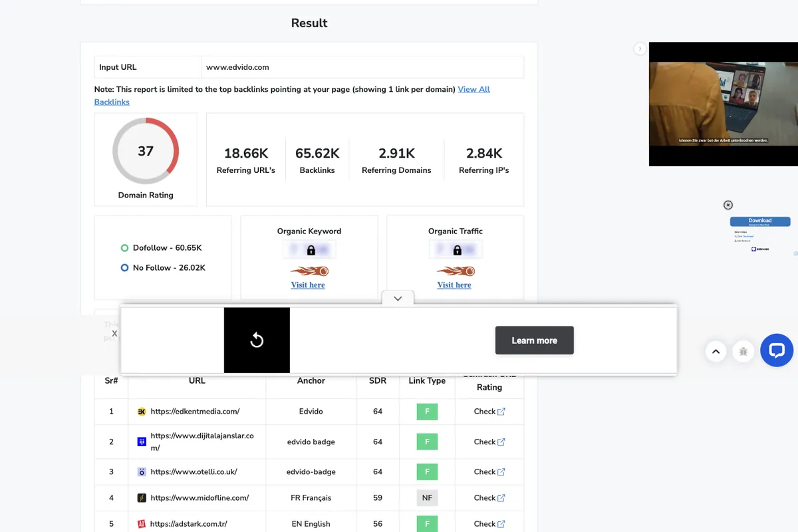Click the Learn more button

(x=535, y=340)
